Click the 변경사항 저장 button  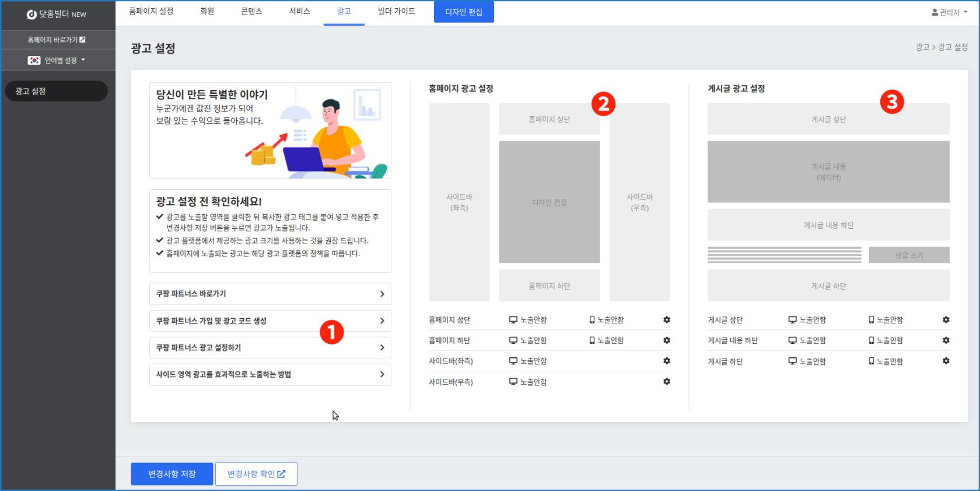[x=172, y=474]
